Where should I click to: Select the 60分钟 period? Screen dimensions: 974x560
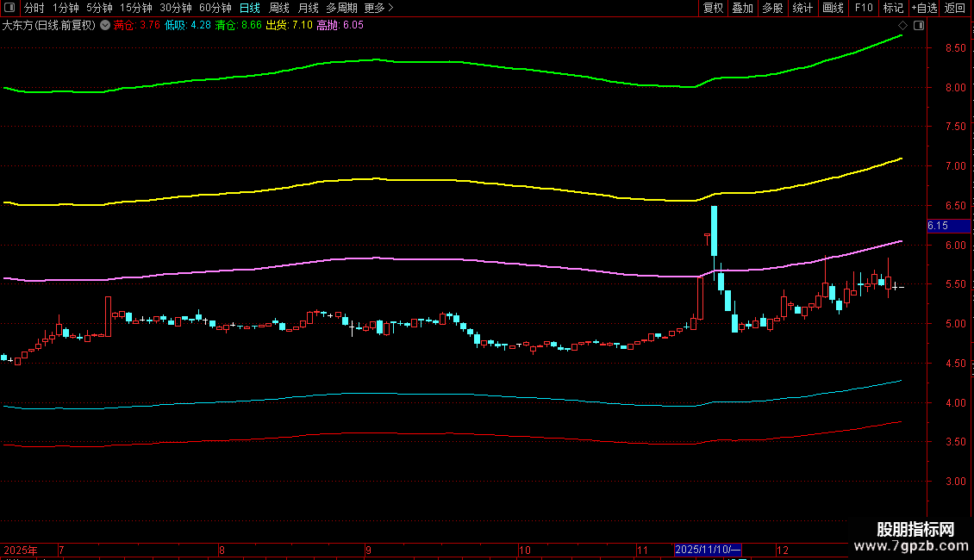point(215,8)
